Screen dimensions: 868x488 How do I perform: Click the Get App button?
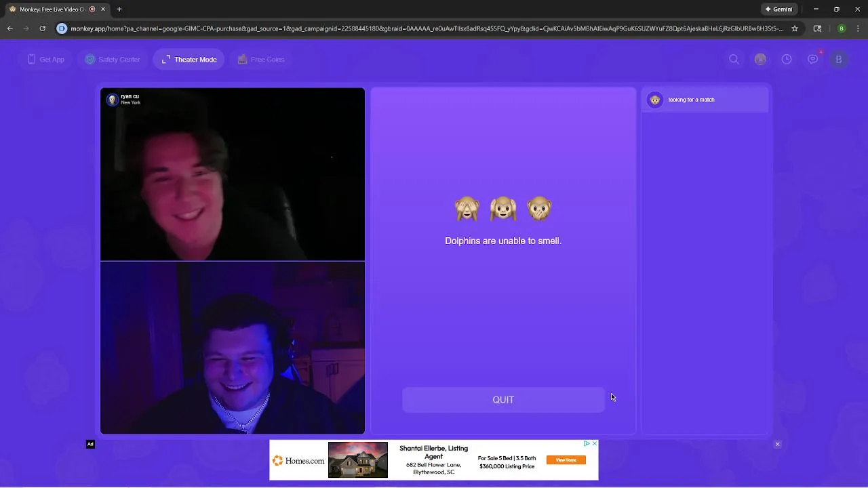(x=46, y=60)
